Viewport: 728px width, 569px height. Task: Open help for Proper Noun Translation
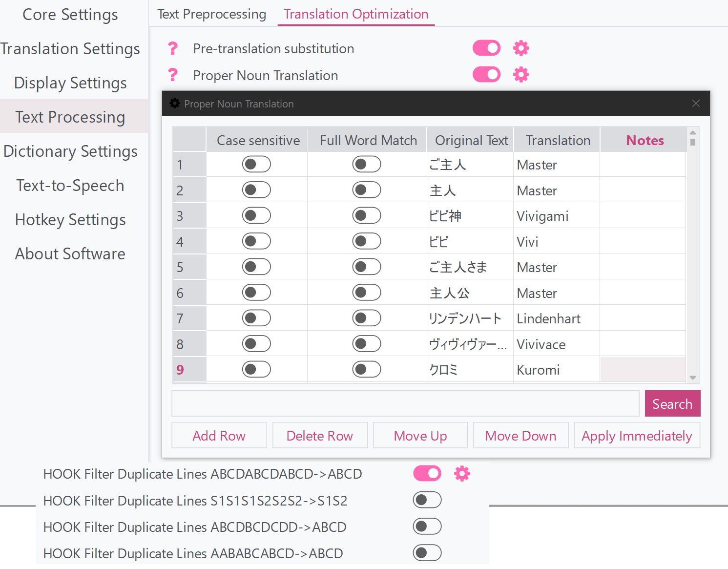[172, 75]
